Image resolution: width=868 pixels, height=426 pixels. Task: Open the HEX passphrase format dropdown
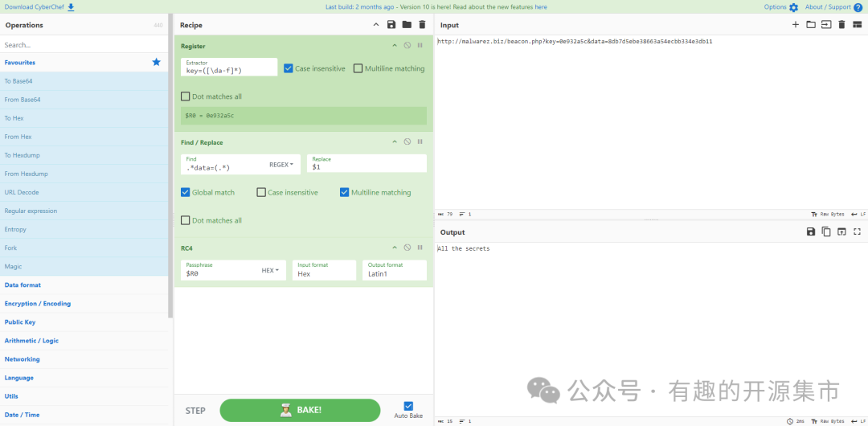[x=270, y=271]
